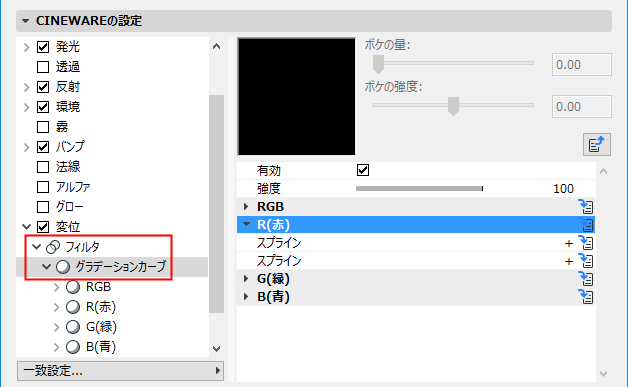This screenshot has width=628, height=387.
Task: Expand the RGB tree child chevron
Action: click(56, 287)
